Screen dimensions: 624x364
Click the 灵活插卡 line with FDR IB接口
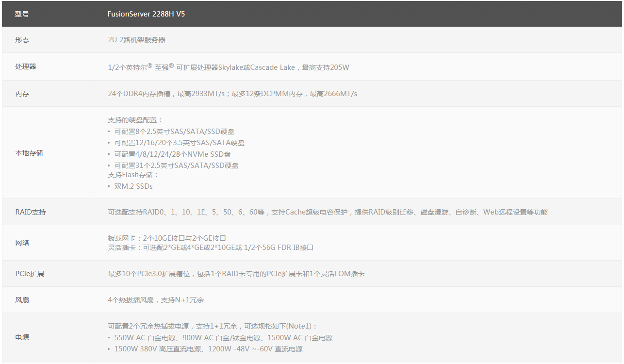click(211, 248)
